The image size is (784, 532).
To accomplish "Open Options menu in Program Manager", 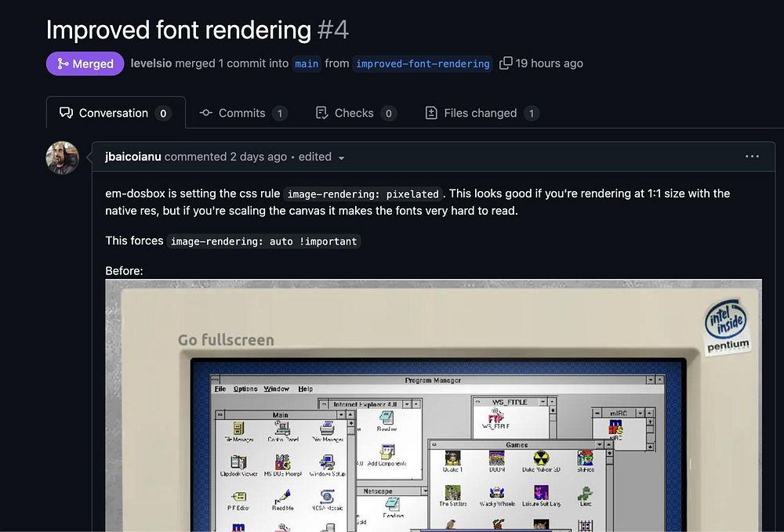I will click(245, 389).
